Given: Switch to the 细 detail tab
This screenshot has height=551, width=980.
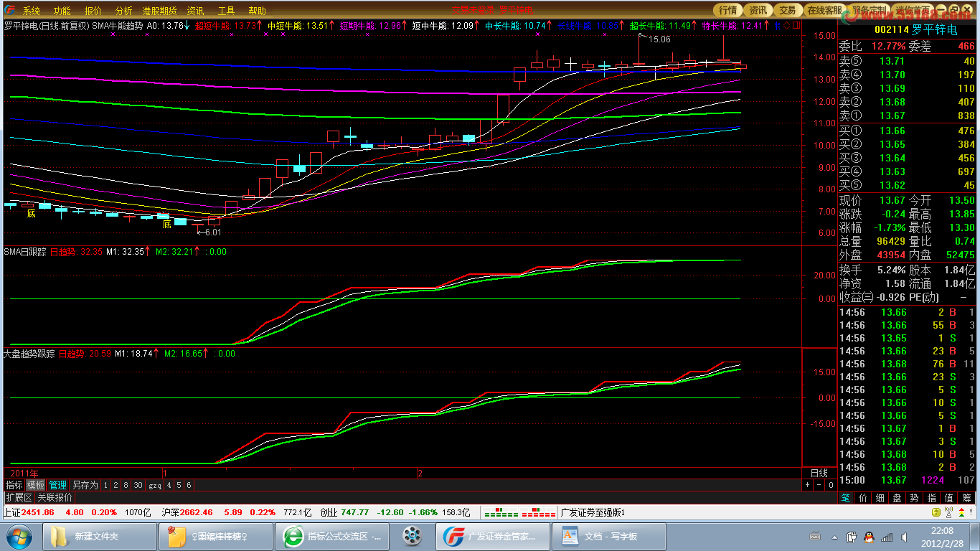Looking at the screenshot, I should coord(880,497).
